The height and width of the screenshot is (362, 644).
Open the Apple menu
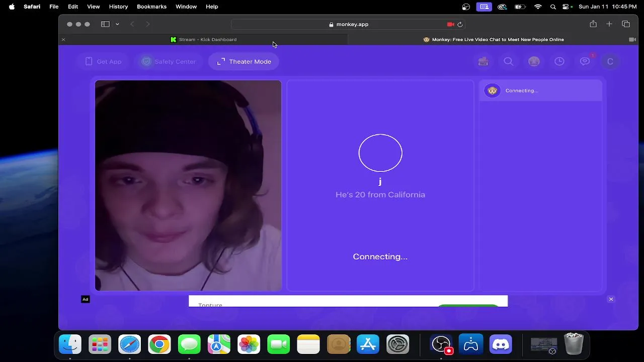click(x=12, y=7)
